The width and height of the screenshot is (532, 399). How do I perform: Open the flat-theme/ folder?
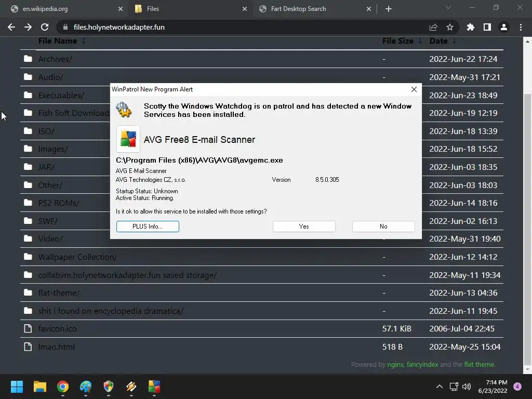coord(59,293)
